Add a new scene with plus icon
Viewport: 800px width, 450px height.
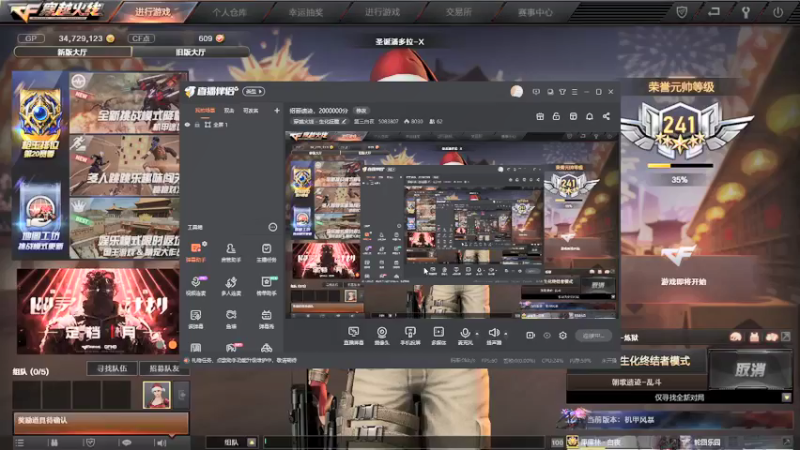pyautogui.click(x=277, y=110)
